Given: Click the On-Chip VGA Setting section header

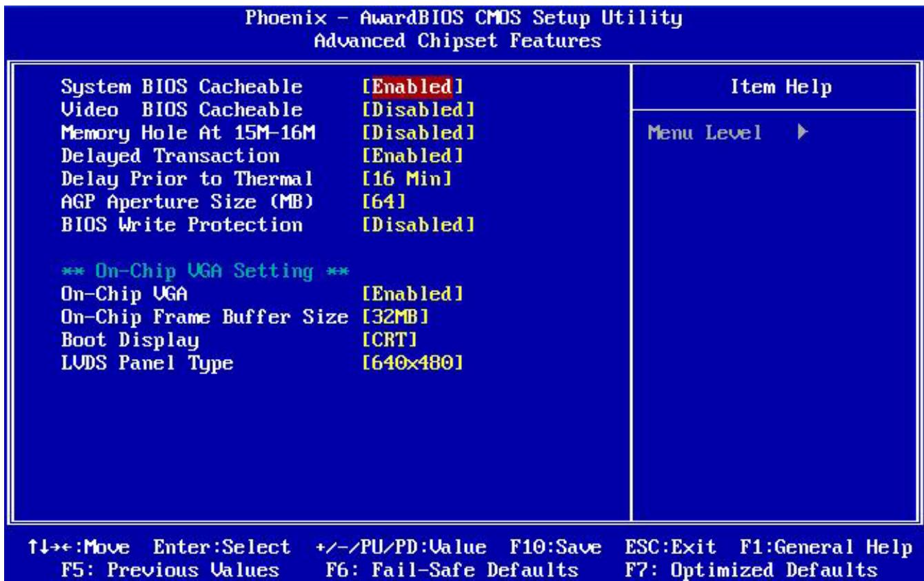Looking at the screenshot, I should click(203, 272).
